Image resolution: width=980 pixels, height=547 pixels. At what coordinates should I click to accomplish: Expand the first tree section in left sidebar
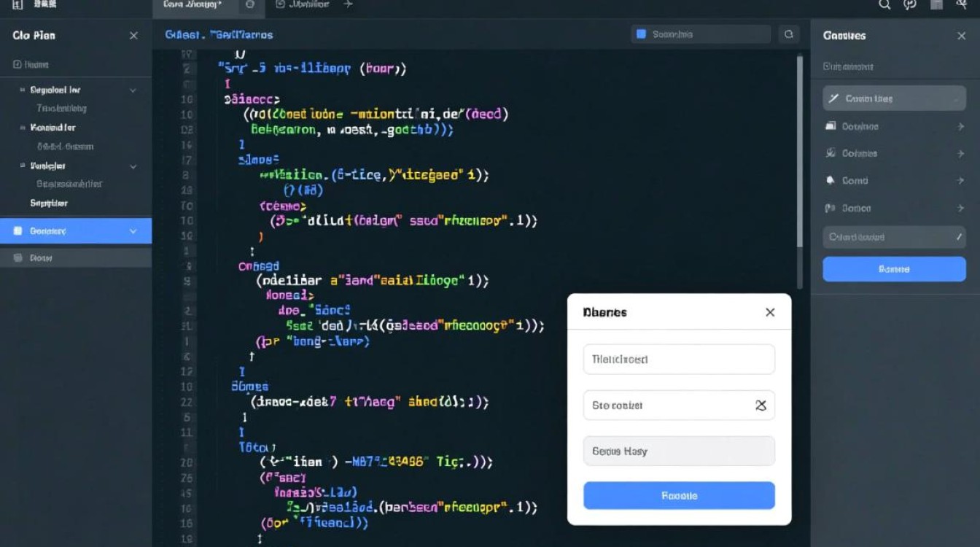pos(133,90)
